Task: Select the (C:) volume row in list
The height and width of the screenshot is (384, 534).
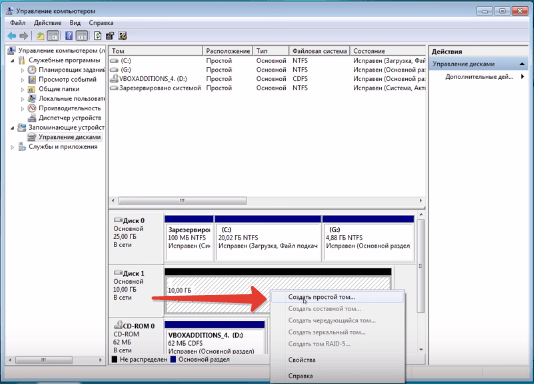Action: [267, 61]
